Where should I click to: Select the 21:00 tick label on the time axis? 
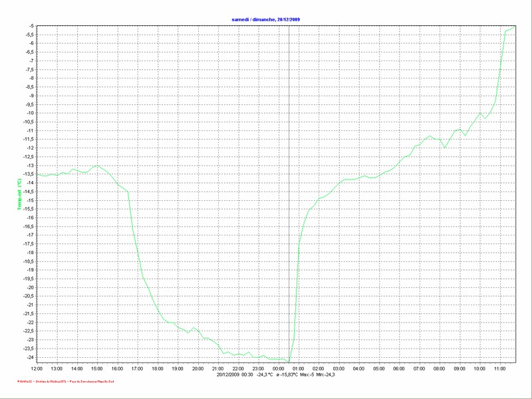[218, 368]
